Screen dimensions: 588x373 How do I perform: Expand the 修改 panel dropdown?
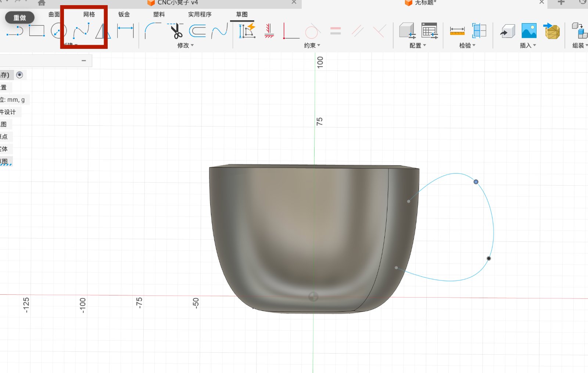[x=184, y=45]
